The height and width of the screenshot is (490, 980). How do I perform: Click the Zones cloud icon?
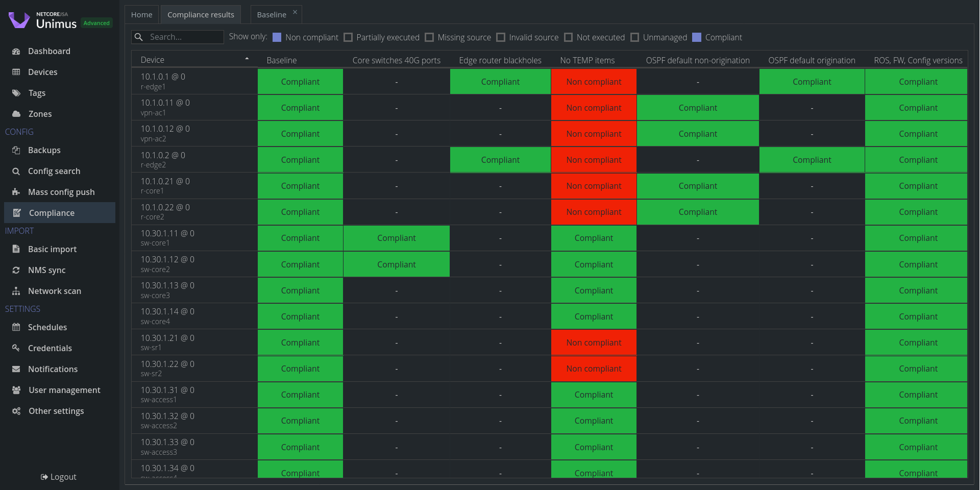pyautogui.click(x=16, y=114)
